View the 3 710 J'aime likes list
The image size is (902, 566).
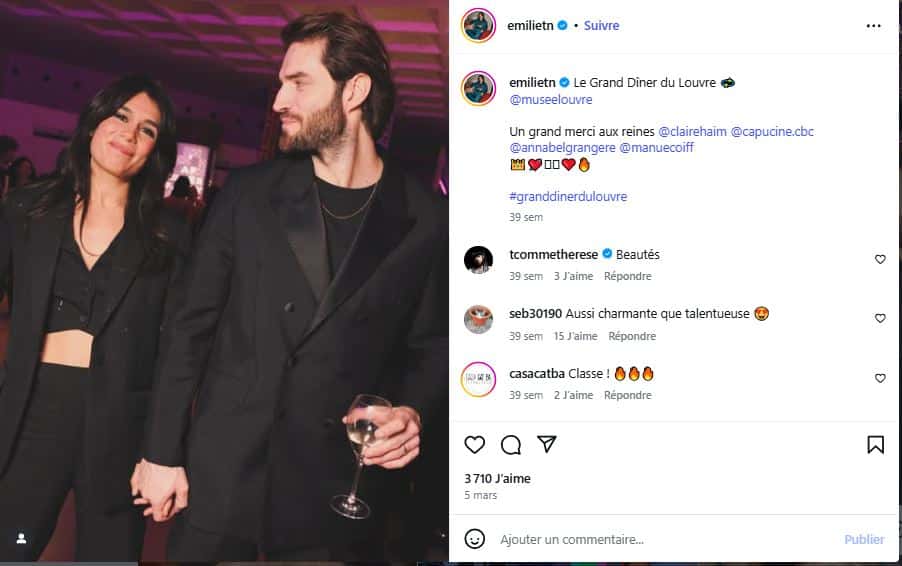[497, 479]
